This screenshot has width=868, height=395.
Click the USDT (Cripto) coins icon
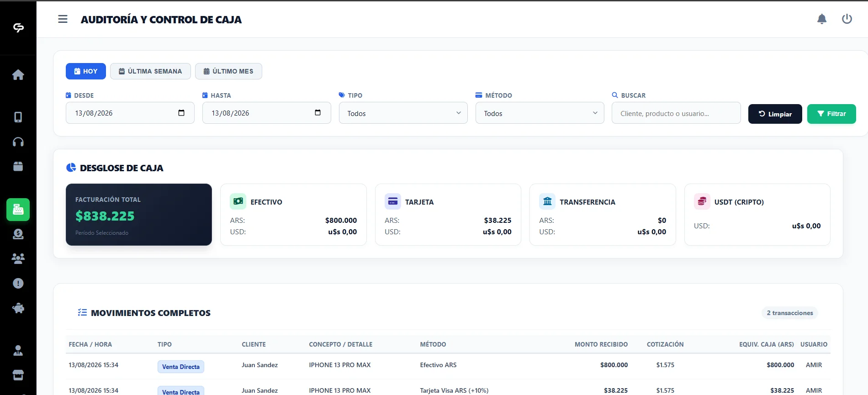[x=702, y=201]
